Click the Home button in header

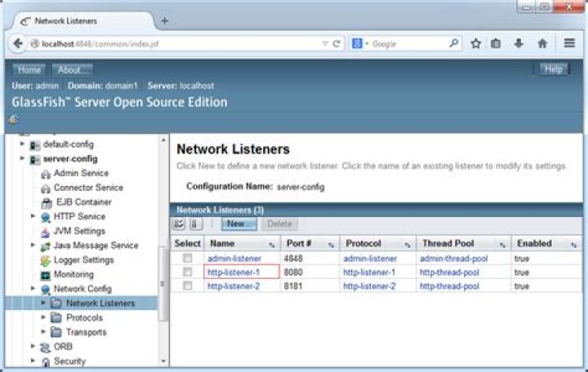[x=29, y=69]
